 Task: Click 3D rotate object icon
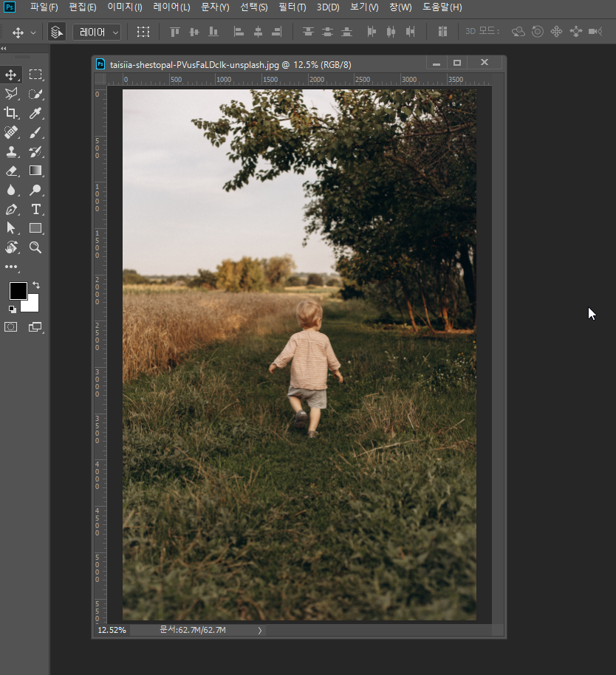tap(519, 32)
